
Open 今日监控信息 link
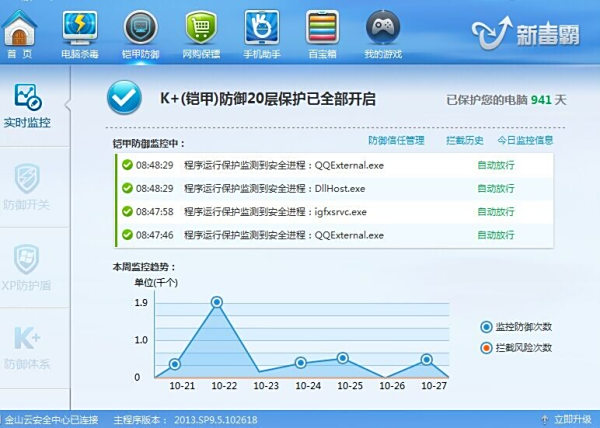(x=525, y=140)
